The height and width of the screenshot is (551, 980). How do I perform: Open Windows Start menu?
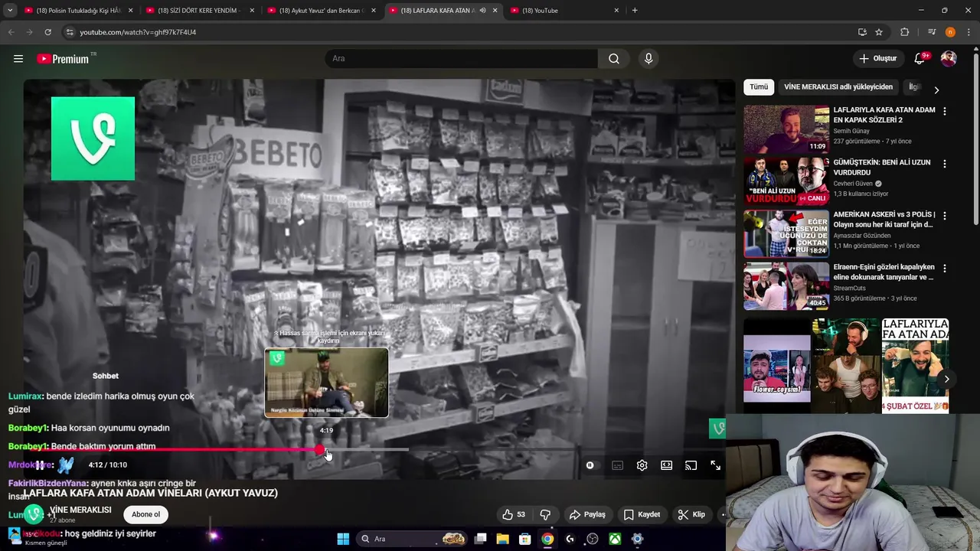[x=343, y=539]
